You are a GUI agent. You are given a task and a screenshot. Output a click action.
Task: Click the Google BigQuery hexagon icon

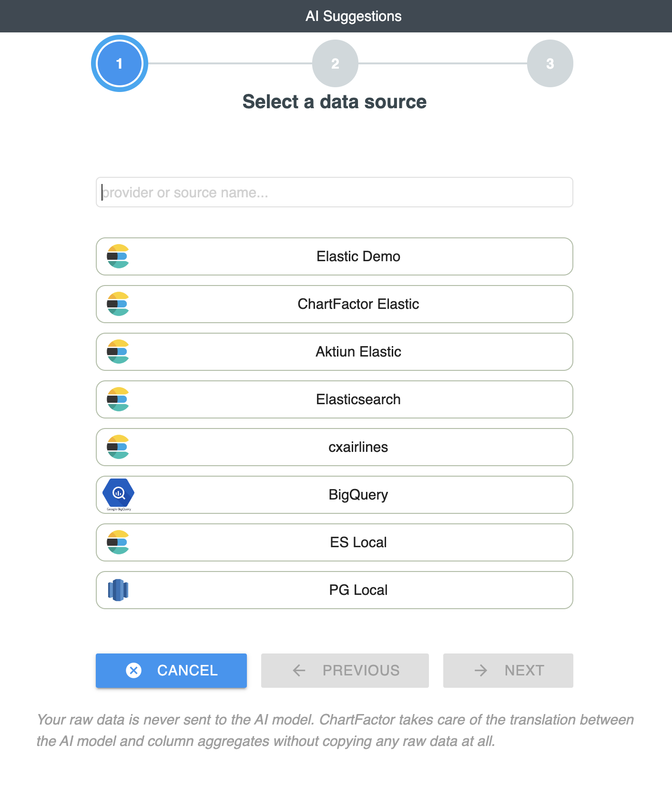pos(119,493)
